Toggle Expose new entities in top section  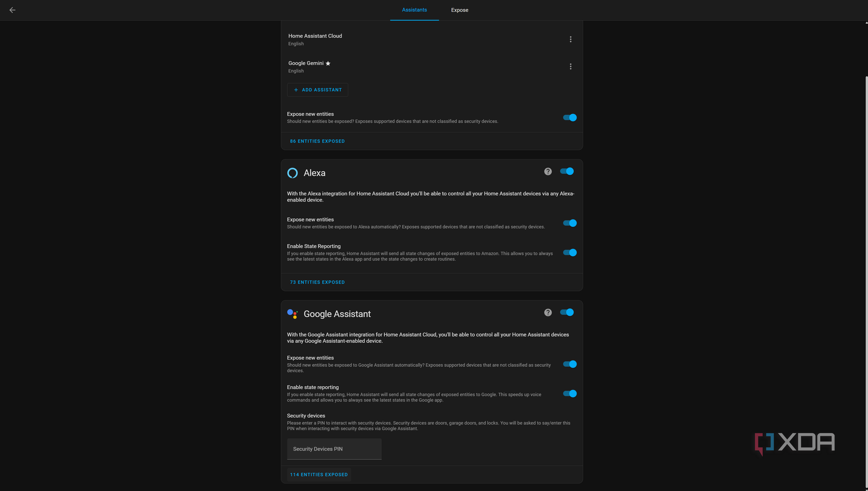pos(570,117)
